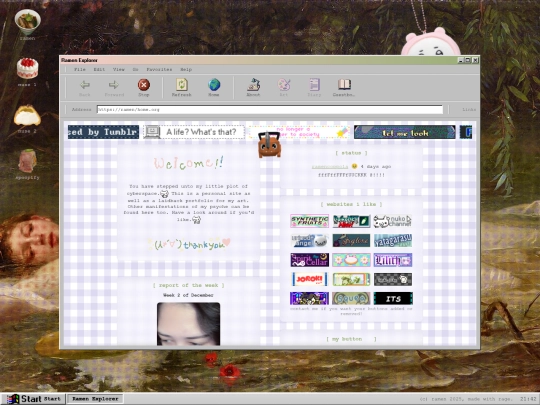Open the pastel bunny flowers site button
Image resolution: width=540 pixels, height=405 pixels.
pyautogui.click(x=351, y=260)
